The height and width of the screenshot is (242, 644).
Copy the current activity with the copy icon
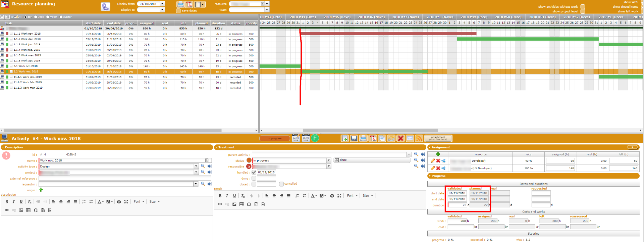[382, 138]
